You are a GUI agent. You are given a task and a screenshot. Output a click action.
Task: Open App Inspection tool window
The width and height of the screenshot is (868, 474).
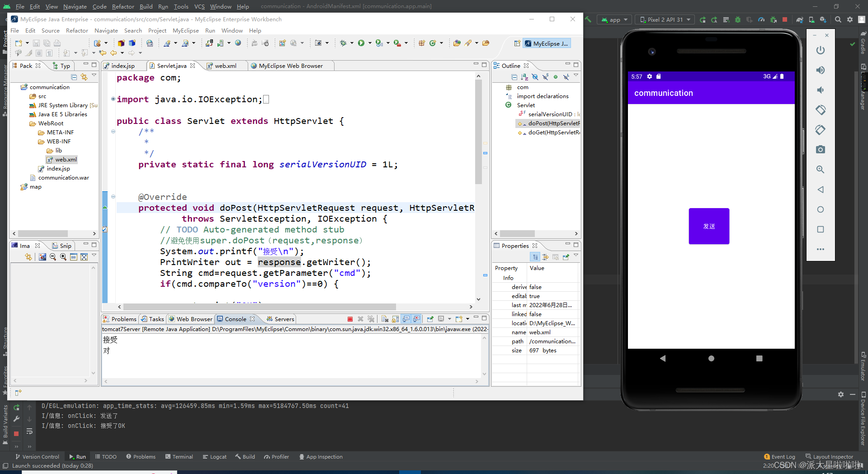(321, 457)
